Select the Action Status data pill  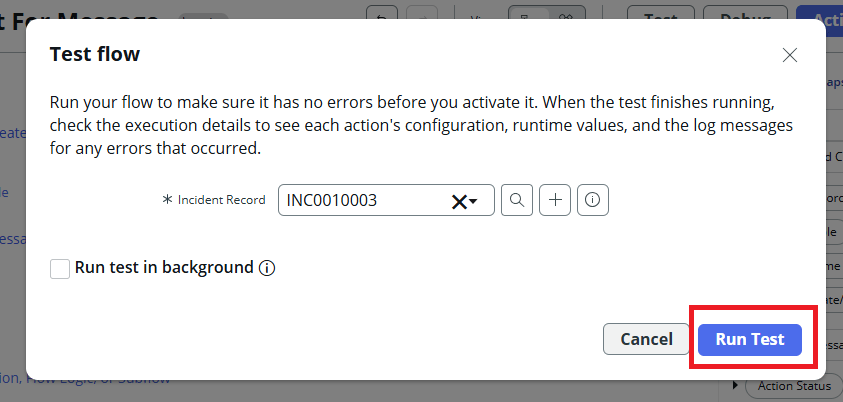[x=794, y=386]
